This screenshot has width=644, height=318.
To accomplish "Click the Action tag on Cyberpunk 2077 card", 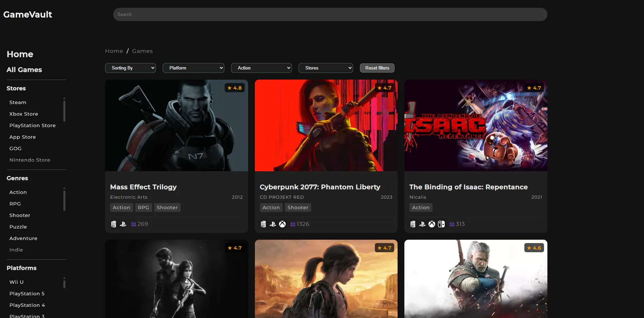I will tap(271, 207).
